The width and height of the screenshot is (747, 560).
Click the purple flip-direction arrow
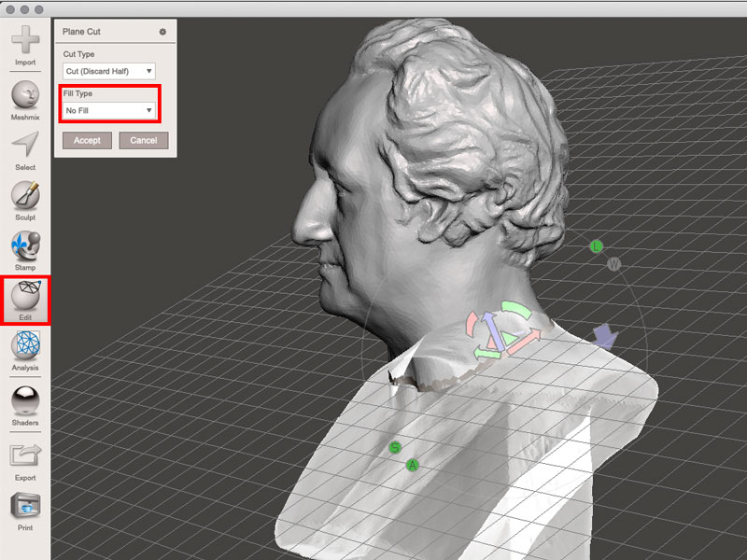point(605,336)
